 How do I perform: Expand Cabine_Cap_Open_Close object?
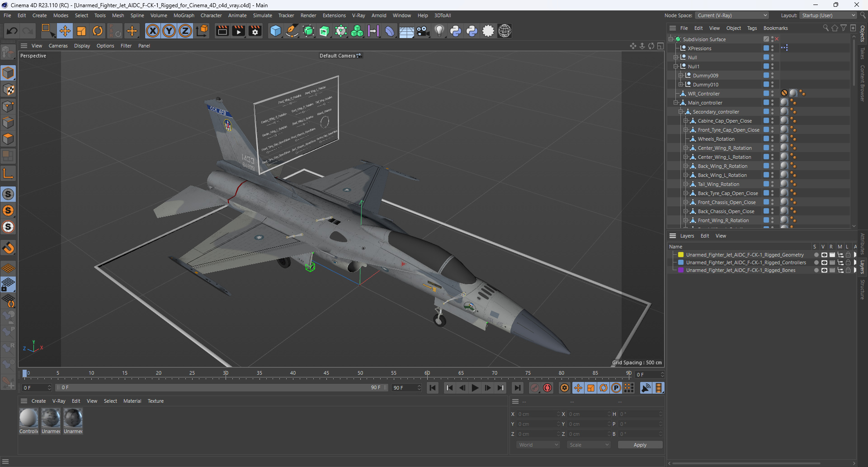[686, 121]
